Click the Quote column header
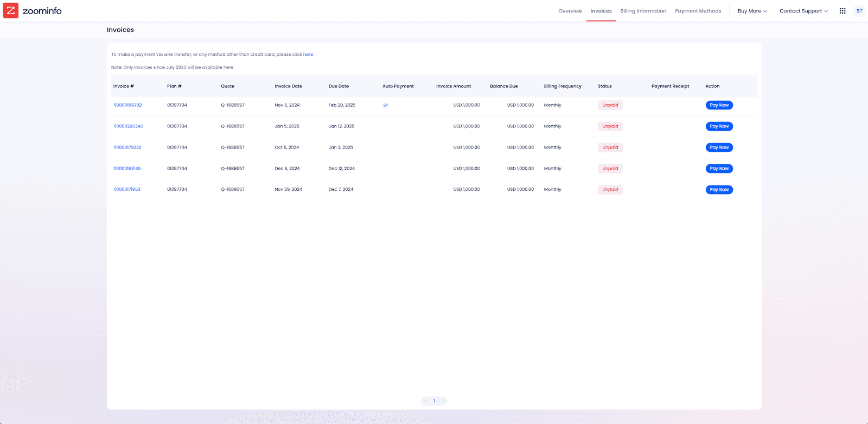This screenshot has width=868, height=424. [228, 86]
